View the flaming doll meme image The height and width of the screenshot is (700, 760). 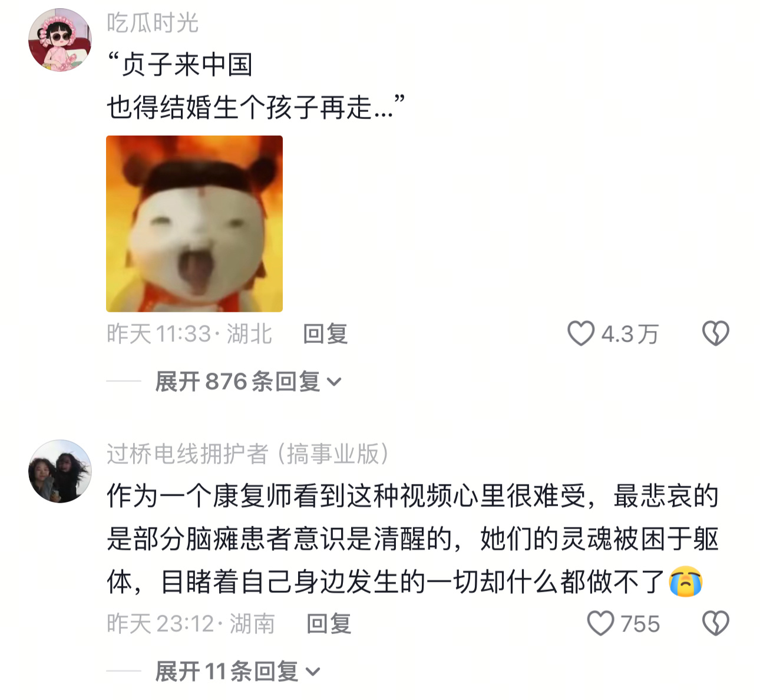[194, 224]
